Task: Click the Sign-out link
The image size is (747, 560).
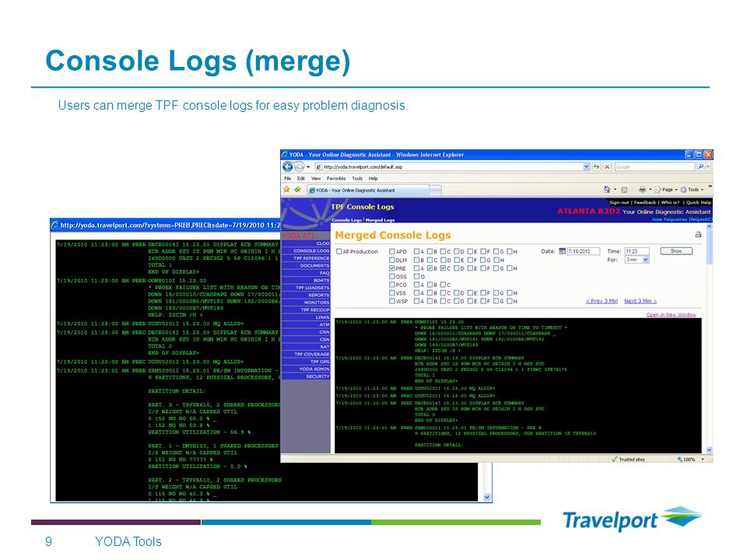Action: [x=619, y=202]
